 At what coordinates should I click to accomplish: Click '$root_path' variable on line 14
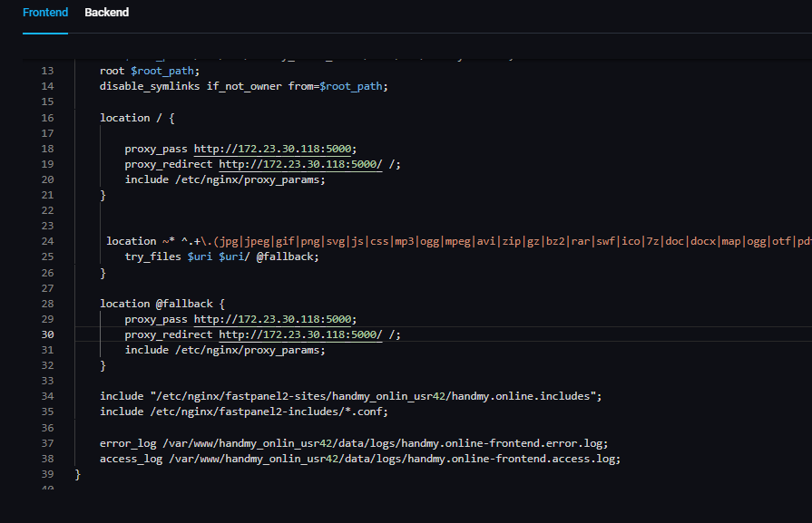point(350,86)
